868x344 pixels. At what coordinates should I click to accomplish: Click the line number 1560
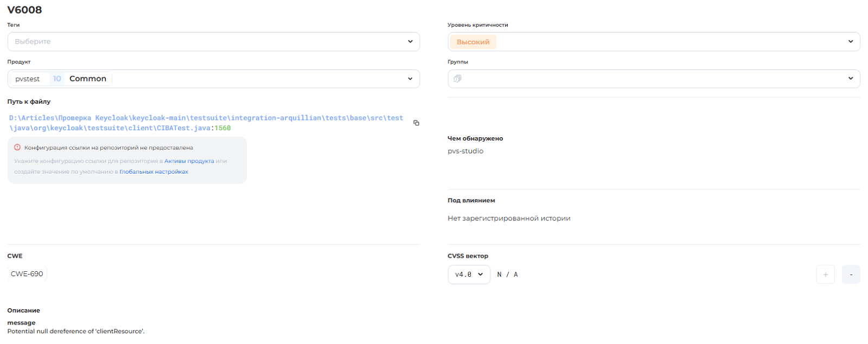pos(222,128)
